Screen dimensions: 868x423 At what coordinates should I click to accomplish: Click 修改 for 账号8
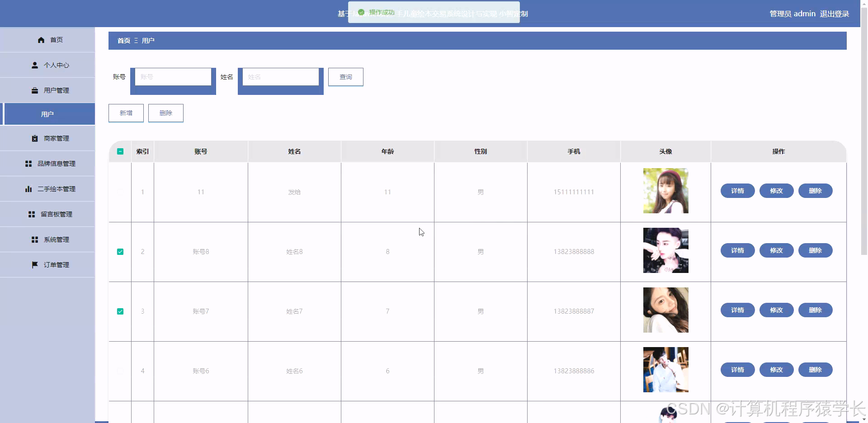(777, 250)
